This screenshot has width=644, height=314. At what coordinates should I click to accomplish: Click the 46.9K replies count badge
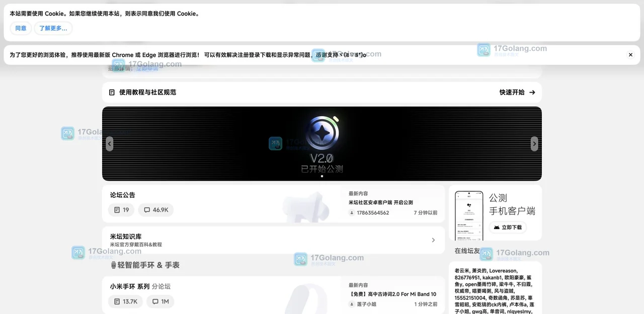tap(156, 210)
